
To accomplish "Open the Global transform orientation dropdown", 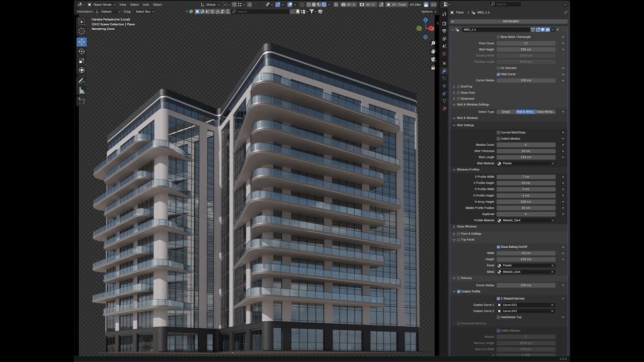I will [x=211, y=5].
